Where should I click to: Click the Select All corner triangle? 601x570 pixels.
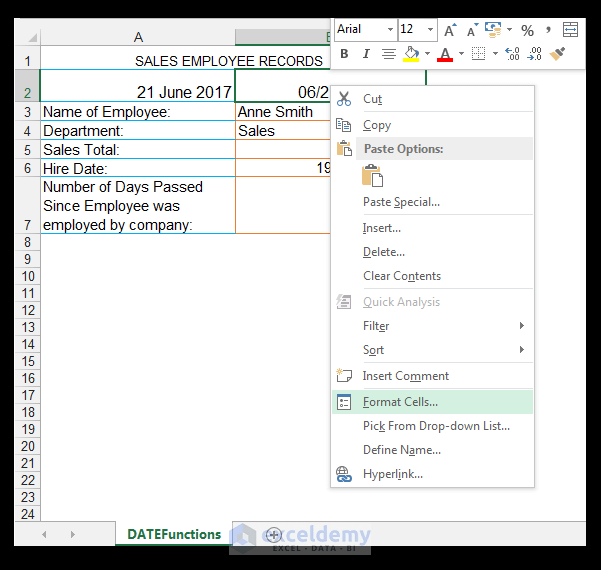[x=32, y=38]
